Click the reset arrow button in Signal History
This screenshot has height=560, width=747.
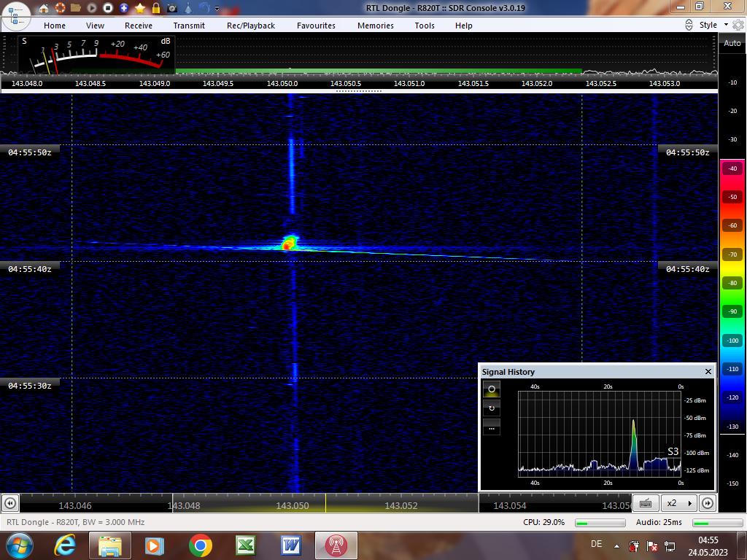pos(492,408)
